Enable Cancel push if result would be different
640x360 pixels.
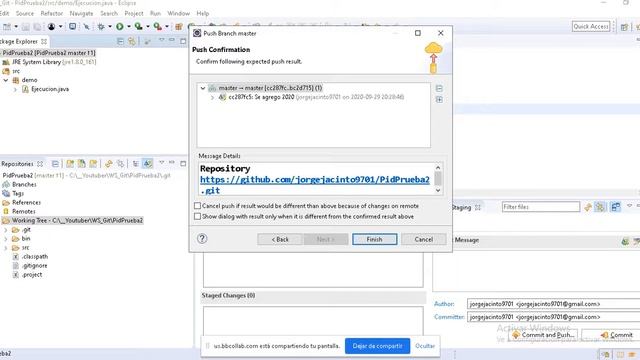[x=198, y=206]
